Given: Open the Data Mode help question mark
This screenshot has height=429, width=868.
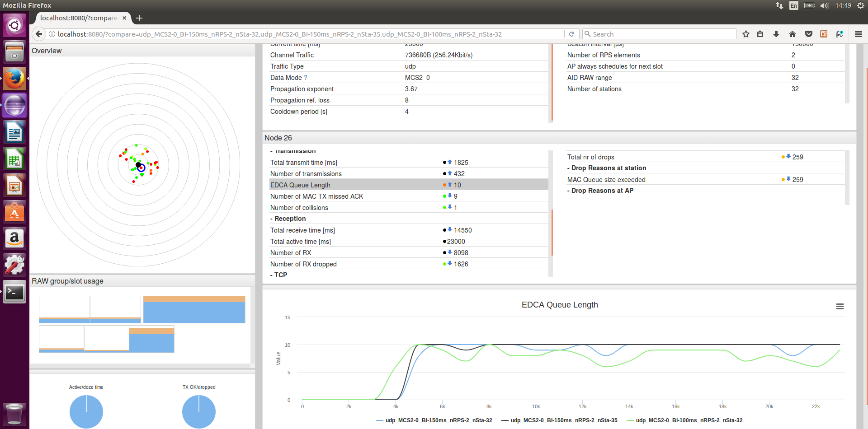Looking at the screenshot, I should coord(306,78).
